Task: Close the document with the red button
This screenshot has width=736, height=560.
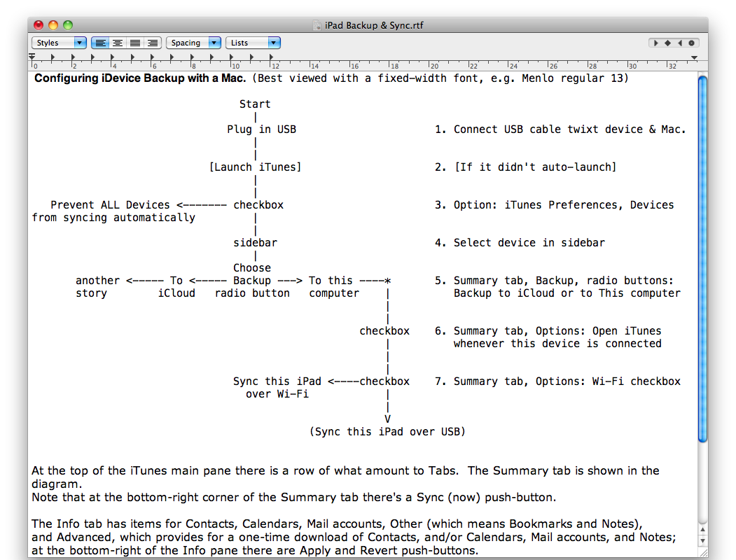Action: pyautogui.click(x=39, y=25)
